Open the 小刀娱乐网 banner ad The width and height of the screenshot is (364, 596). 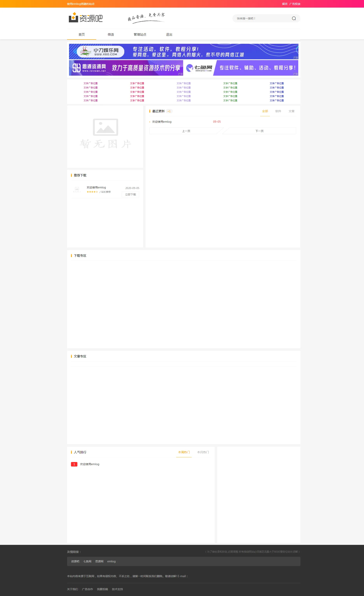[x=183, y=52]
